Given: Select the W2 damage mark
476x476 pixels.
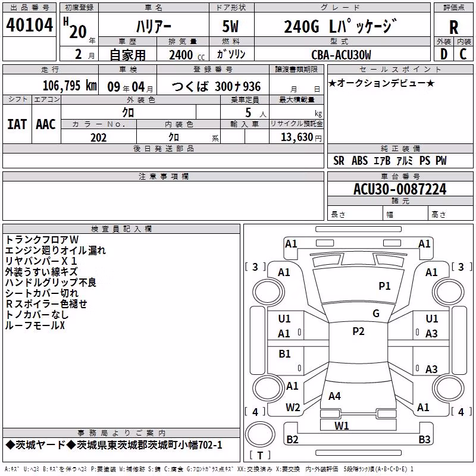Looking at the screenshot, I should pos(293,408).
